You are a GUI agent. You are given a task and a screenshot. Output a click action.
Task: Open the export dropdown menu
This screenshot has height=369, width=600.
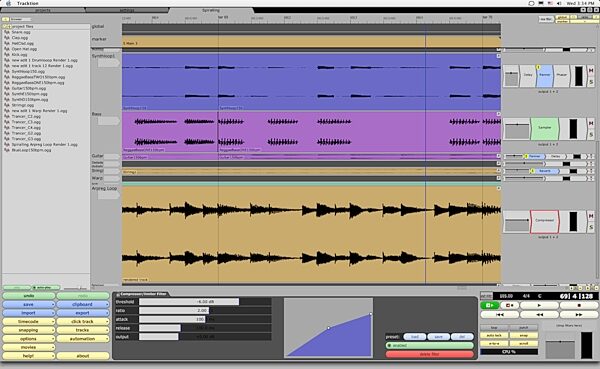(83, 313)
